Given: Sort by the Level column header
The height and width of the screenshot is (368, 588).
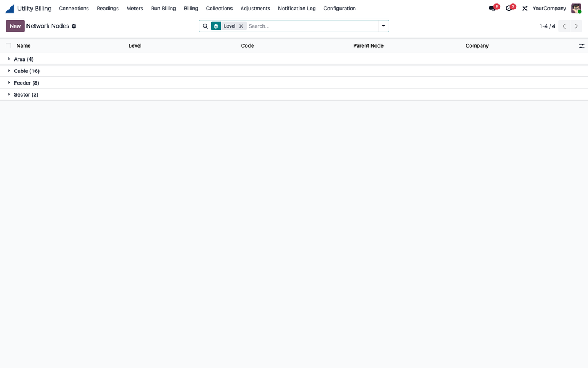Looking at the screenshot, I should 135,46.
